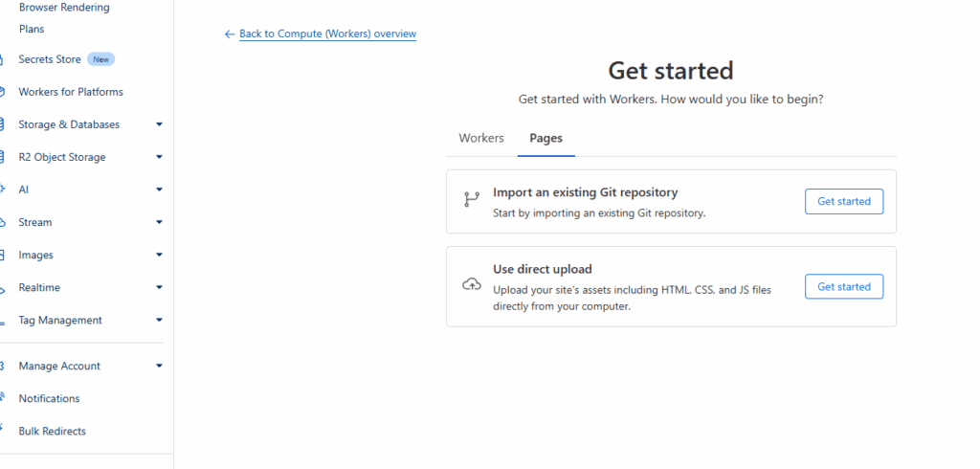Open Workers for Platforms
This screenshot has height=469, width=980.
(x=71, y=92)
